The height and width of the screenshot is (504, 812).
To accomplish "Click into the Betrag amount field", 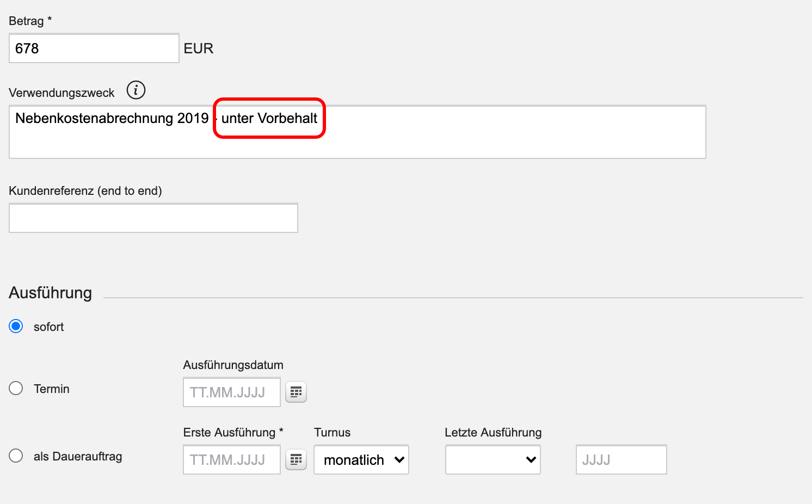I will pos(94,48).
